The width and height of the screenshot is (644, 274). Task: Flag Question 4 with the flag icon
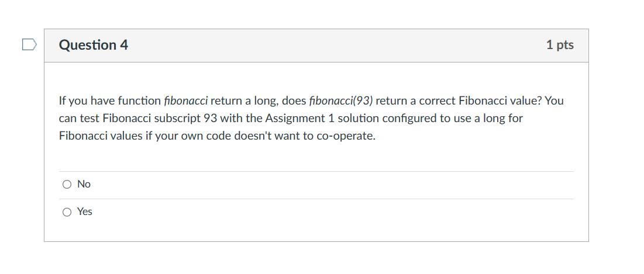(x=29, y=44)
